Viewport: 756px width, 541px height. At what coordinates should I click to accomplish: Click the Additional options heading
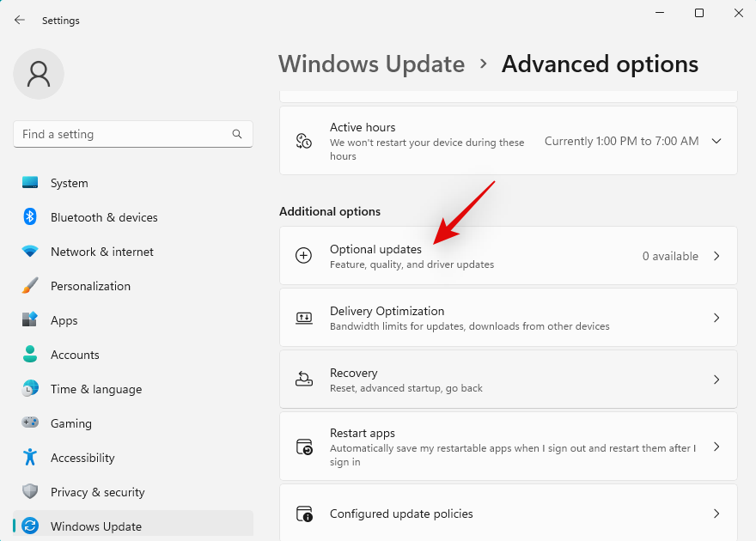pos(330,211)
